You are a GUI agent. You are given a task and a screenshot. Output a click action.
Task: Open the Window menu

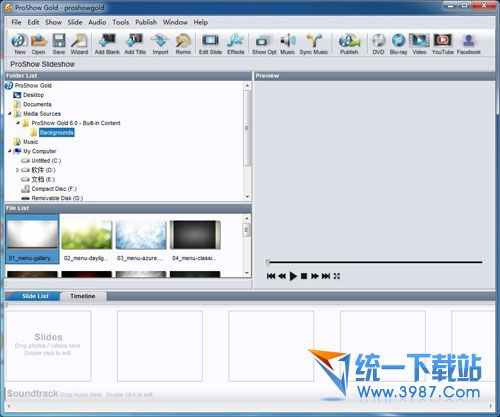click(175, 22)
